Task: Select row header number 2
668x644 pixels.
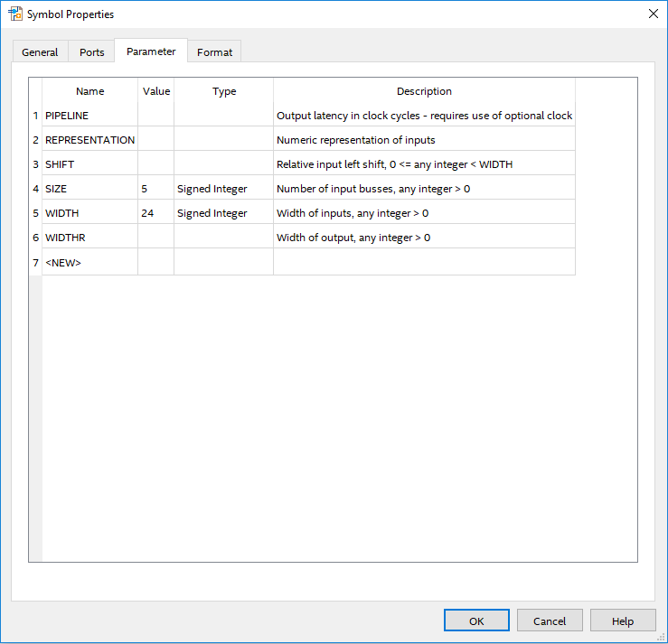Action: pyautogui.click(x=36, y=140)
